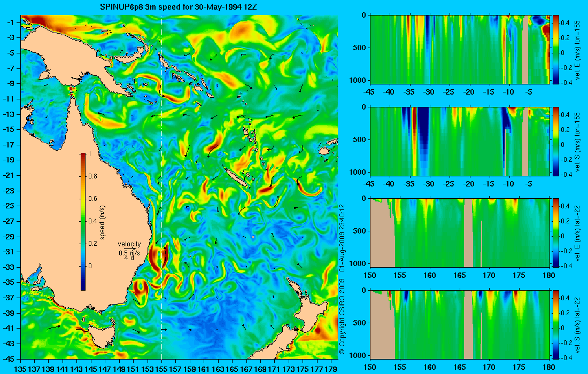
Task: Click the colorbar of the "vel. E (m/s) lat=-22" panel
Action: coord(556,233)
